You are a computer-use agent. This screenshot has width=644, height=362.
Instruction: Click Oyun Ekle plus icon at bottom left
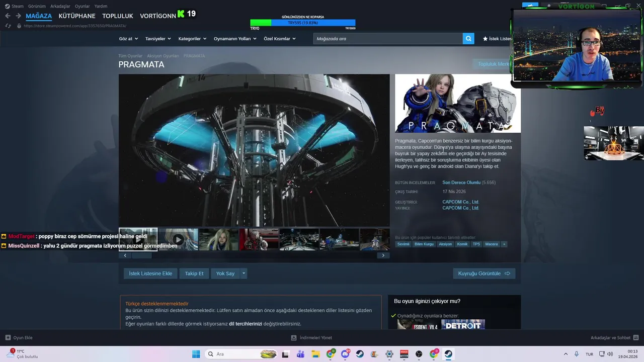pyautogui.click(x=8, y=338)
